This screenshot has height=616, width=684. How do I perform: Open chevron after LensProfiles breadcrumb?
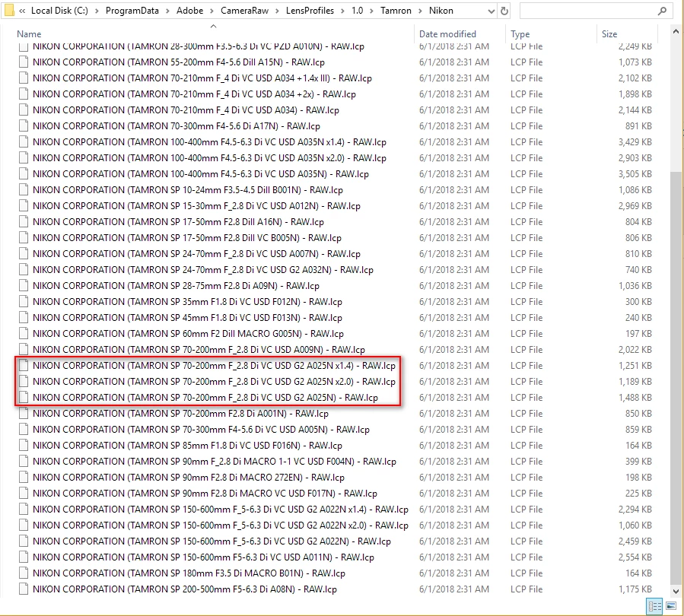coord(343,11)
